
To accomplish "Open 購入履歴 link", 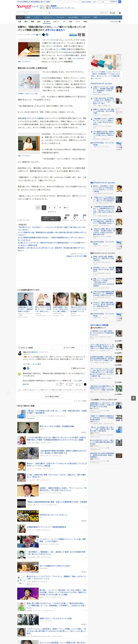I will tap(112, 13).
